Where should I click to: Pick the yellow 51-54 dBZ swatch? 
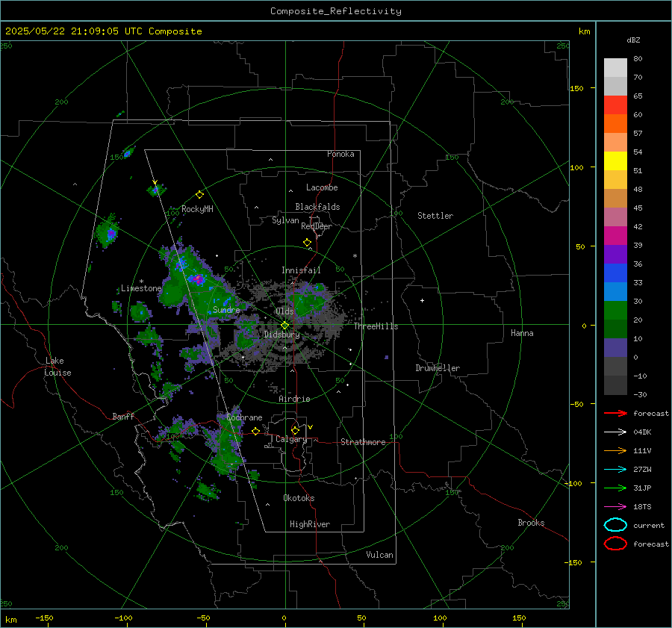(x=615, y=161)
